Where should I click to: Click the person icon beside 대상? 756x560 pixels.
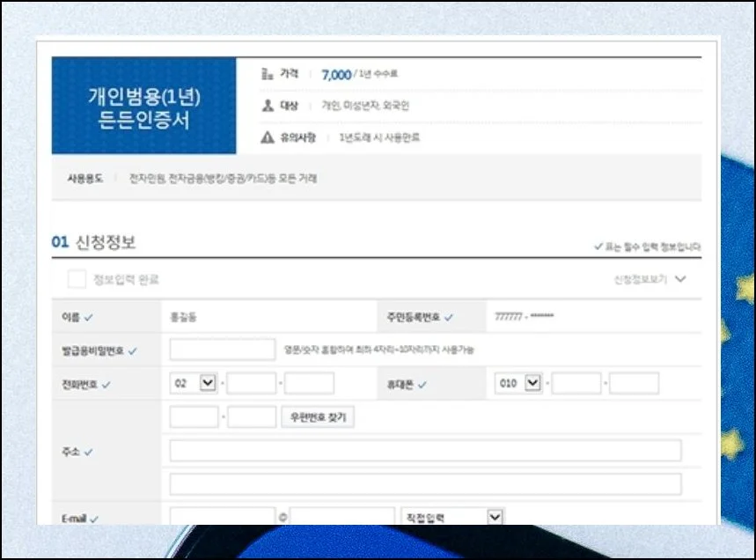pyautogui.click(x=268, y=106)
